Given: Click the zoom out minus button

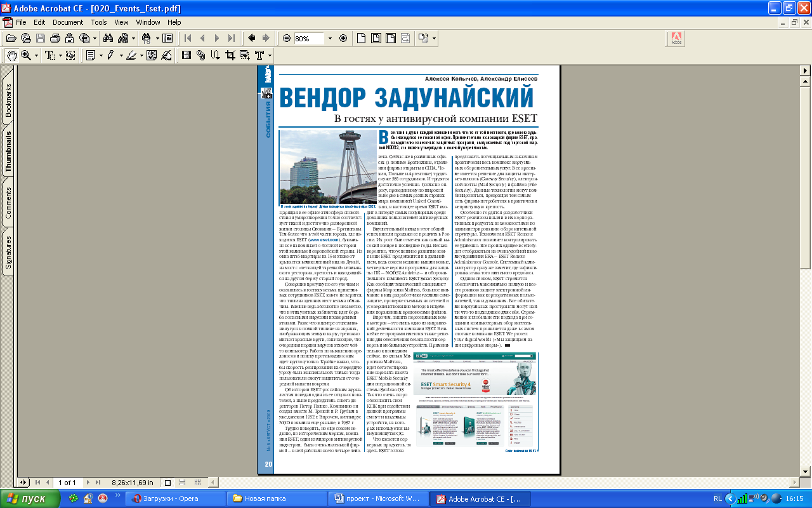Looking at the screenshot, I should (287, 38).
